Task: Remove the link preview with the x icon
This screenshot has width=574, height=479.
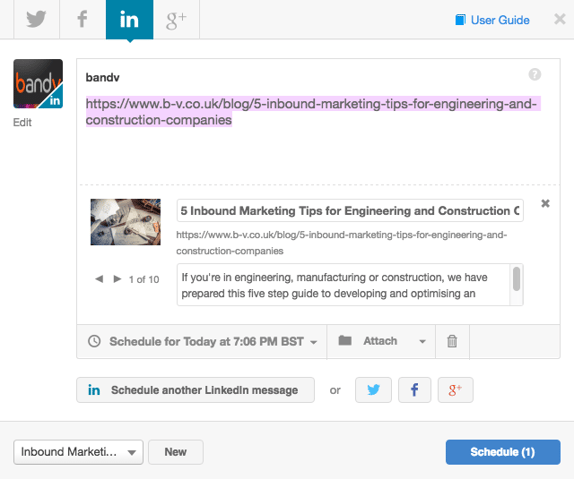Action: tap(545, 203)
